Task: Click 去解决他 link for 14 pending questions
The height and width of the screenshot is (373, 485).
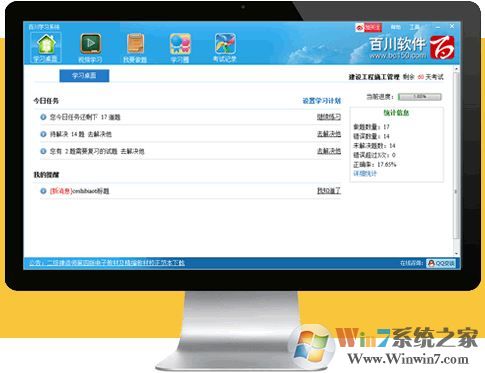Action: (x=329, y=134)
